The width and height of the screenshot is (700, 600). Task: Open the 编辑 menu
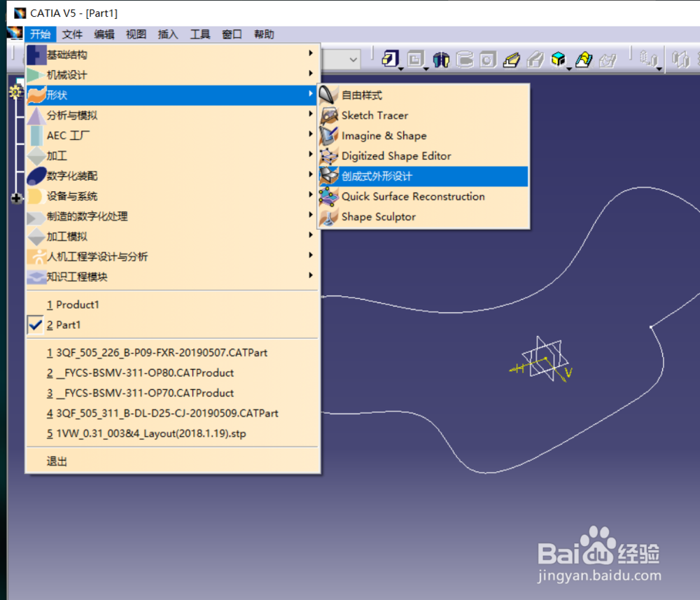coord(104,34)
